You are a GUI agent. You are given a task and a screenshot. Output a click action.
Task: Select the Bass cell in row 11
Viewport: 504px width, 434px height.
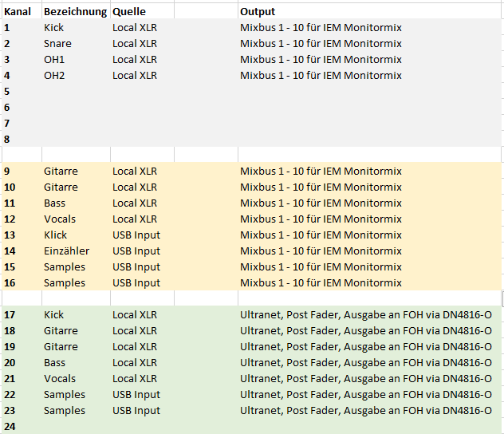[55, 203]
